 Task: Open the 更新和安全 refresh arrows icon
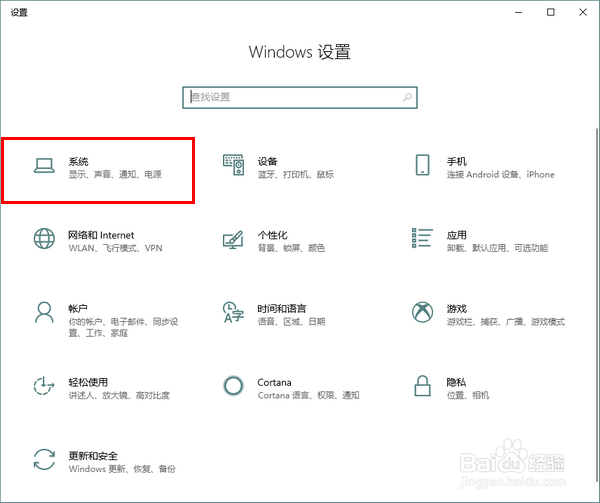(x=44, y=459)
